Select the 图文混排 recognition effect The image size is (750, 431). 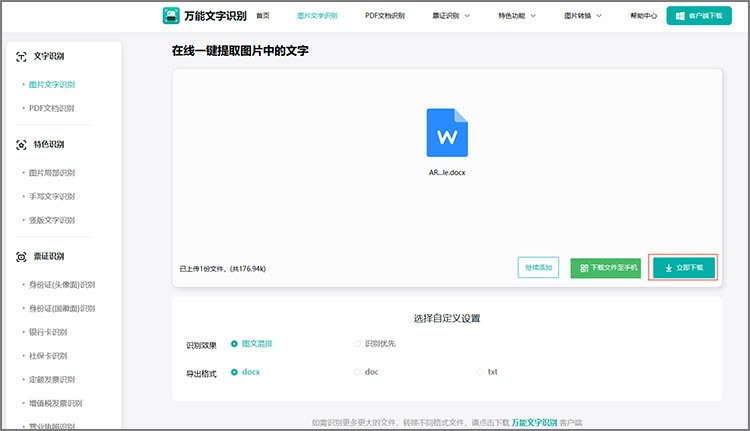coord(234,343)
